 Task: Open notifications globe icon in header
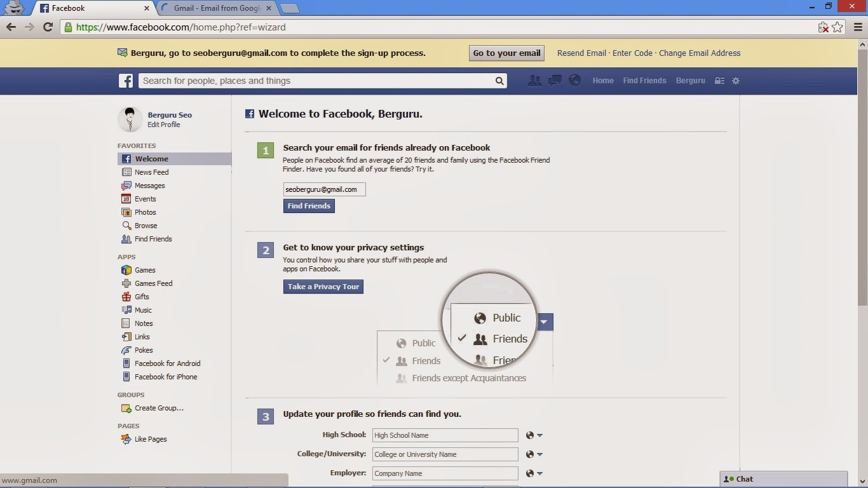(574, 81)
